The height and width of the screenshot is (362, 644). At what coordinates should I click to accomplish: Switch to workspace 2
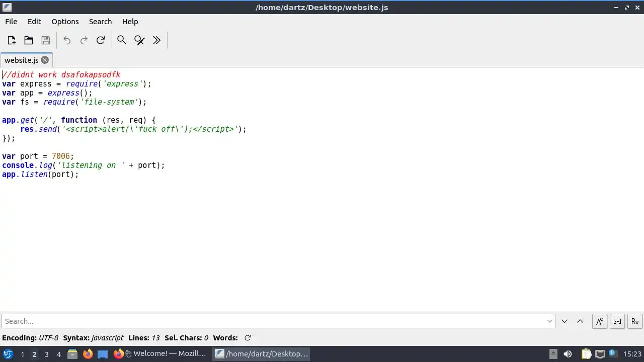[34, 354]
